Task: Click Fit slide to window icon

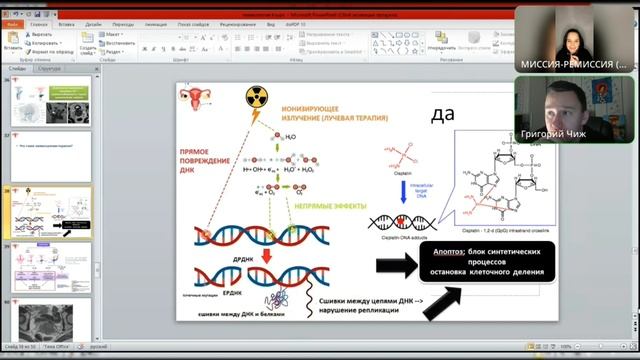Action: click(633, 347)
